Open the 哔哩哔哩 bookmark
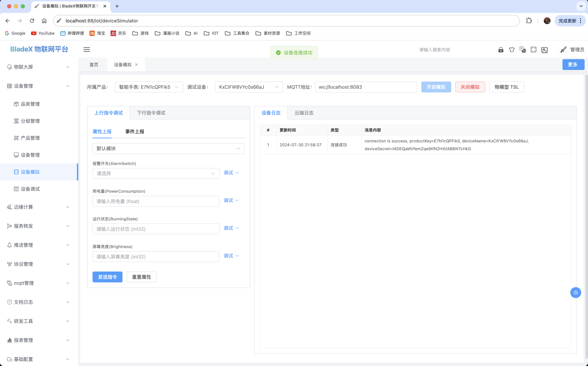 pyautogui.click(x=72, y=33)
